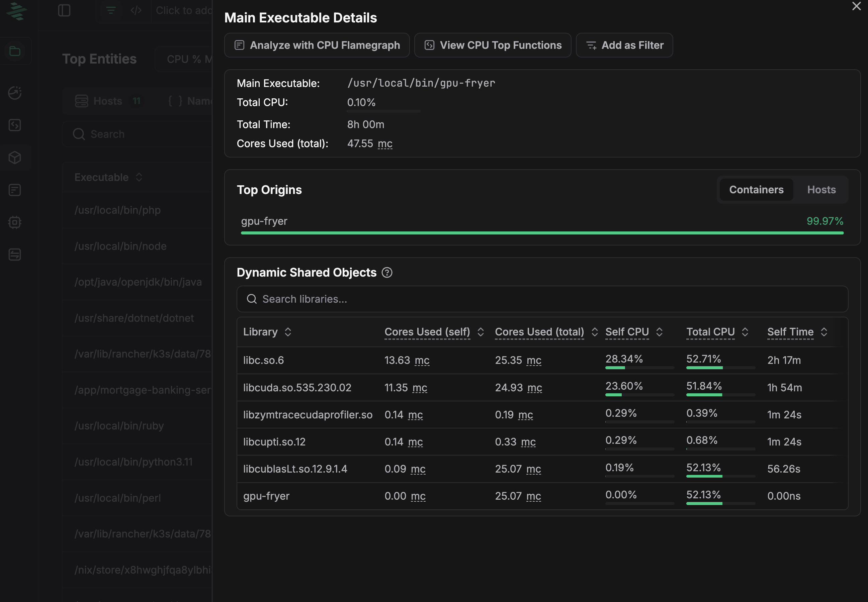
Task: Select the Containers toggle in Top Origins
Action: 756,189
